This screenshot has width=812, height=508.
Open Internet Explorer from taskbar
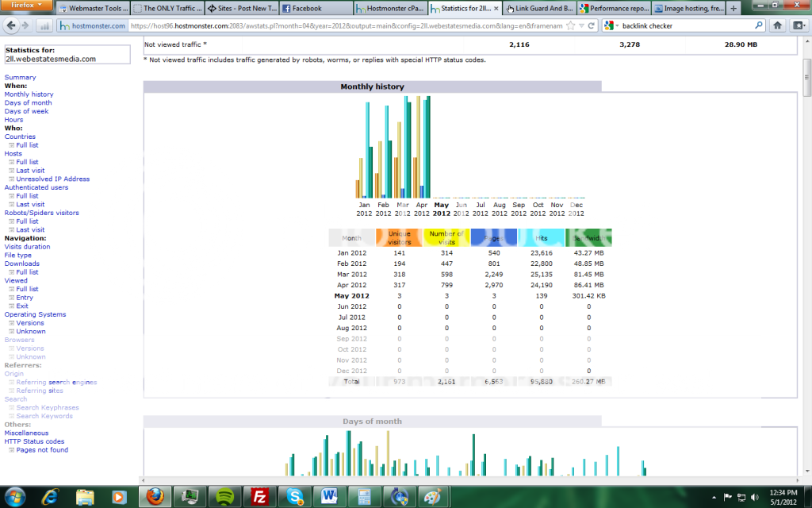50,497
